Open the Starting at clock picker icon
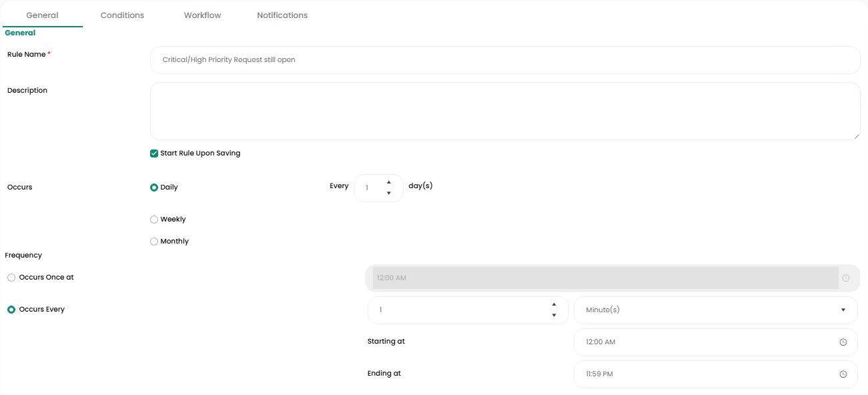The image size is (868, 395). point(843,342)
